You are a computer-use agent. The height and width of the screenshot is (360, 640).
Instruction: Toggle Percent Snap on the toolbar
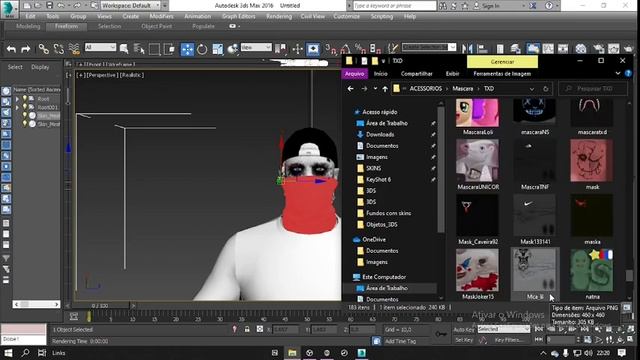(x=360, y=49)
